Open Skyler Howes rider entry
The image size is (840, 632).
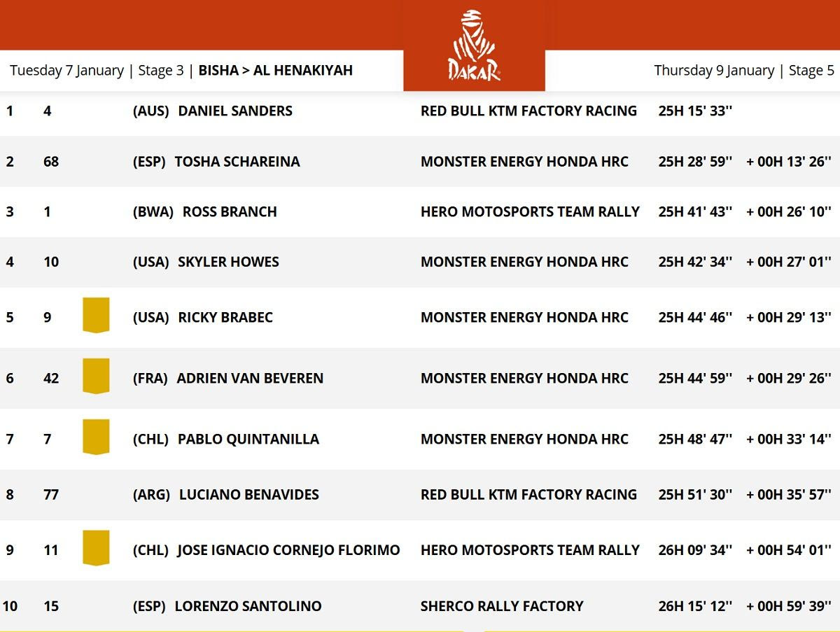[x=228, y=262]
